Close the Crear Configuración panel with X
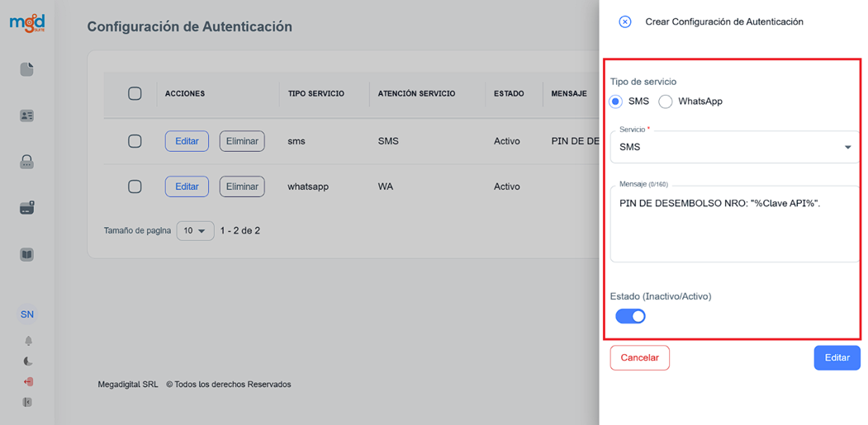The height and width of the screenshot is (425, 868). coord(625,22)
